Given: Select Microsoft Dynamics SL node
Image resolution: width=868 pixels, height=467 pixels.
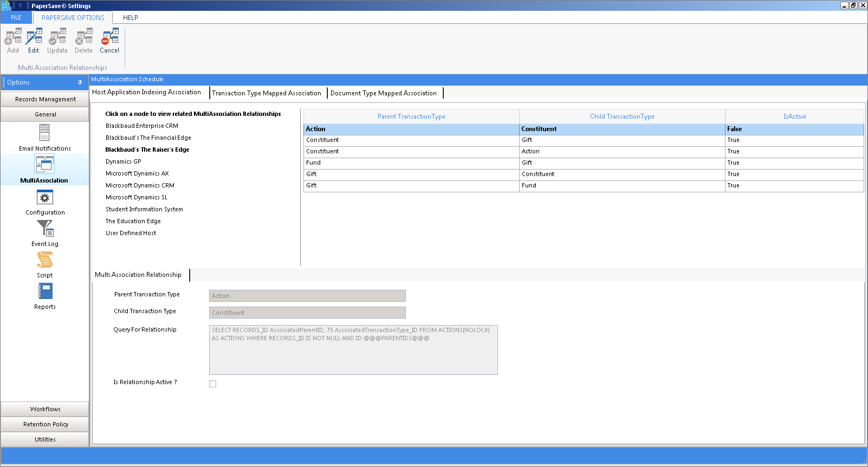Looking at the screenshot, I should [x=137, y=197].
